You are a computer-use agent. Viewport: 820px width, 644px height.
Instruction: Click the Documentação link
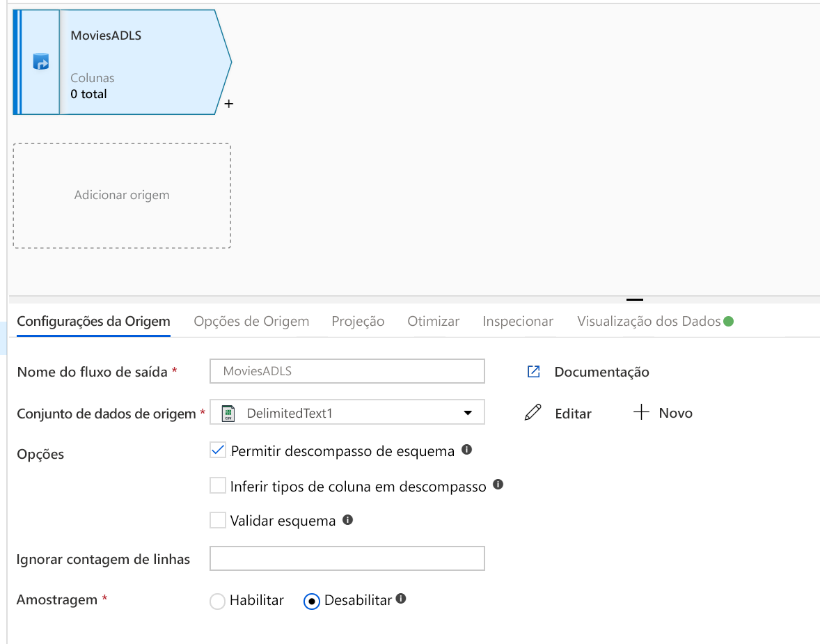click(601, 371)
